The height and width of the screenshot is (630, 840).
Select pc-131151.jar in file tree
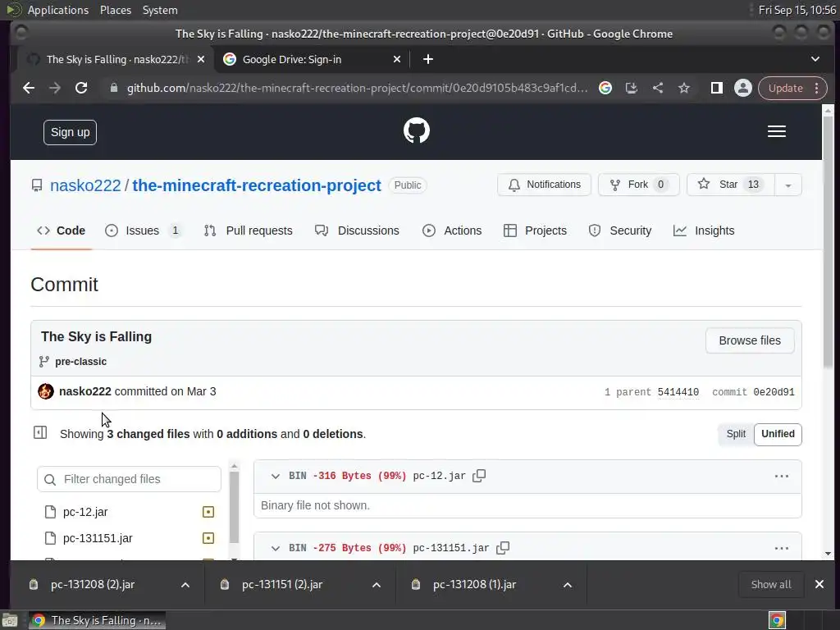click(129, 538)
